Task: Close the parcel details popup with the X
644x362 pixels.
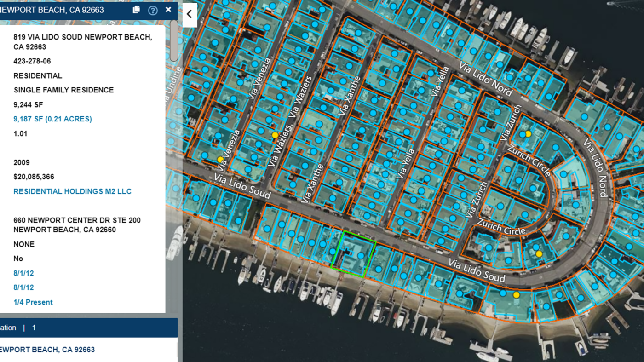Action: [x=168, y=9]
